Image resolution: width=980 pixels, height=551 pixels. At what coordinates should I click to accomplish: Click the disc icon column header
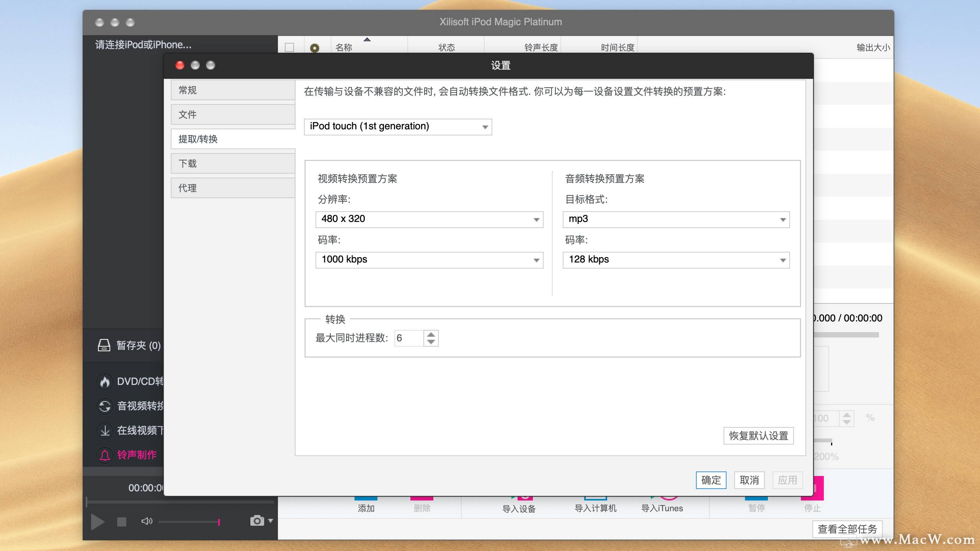tap(315, 48)
